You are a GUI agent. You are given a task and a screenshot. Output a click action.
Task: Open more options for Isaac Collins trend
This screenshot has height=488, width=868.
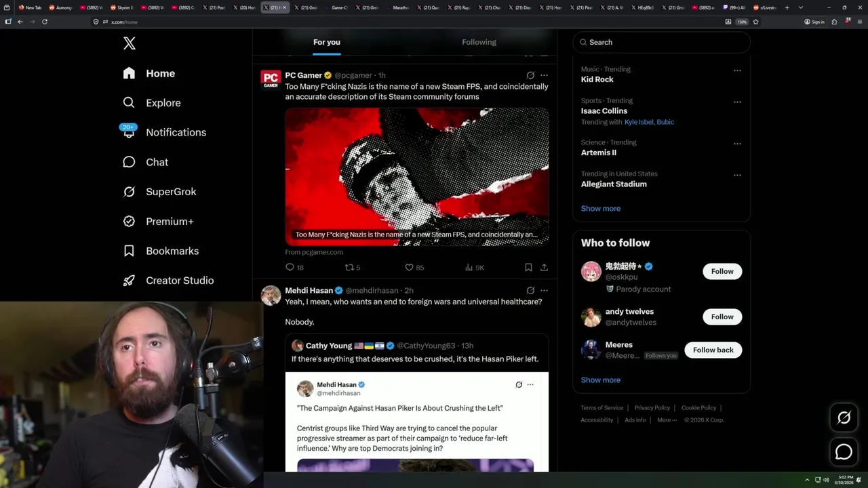point(737,102)
